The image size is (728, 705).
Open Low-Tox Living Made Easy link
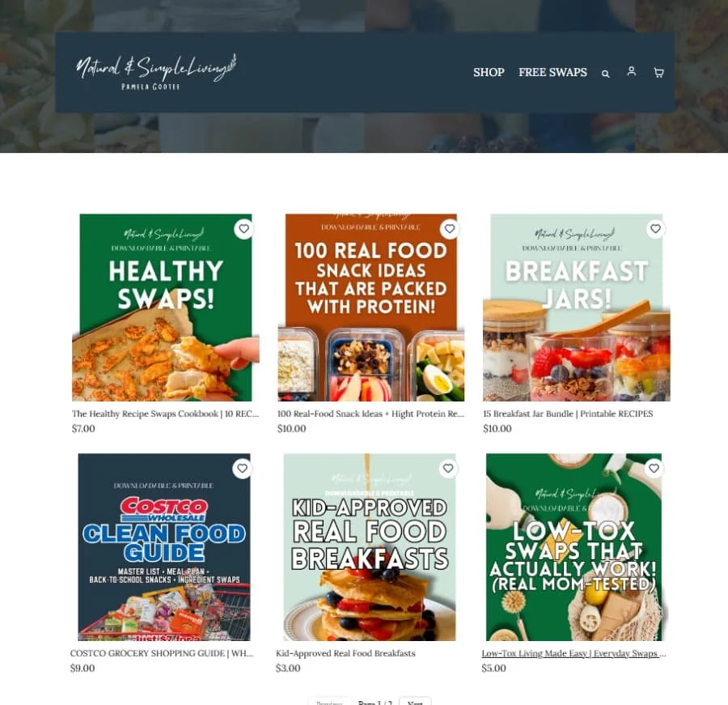574,653
